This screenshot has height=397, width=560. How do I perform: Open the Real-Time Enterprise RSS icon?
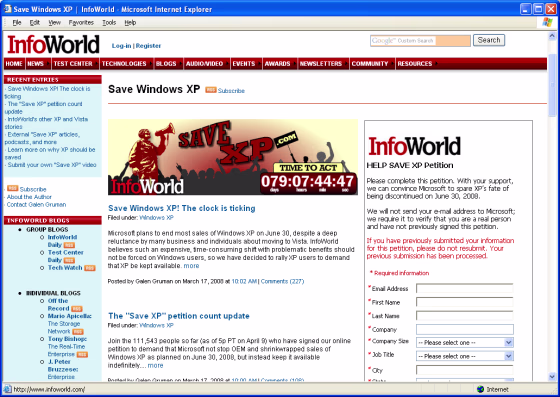click(x=82, y=354)
